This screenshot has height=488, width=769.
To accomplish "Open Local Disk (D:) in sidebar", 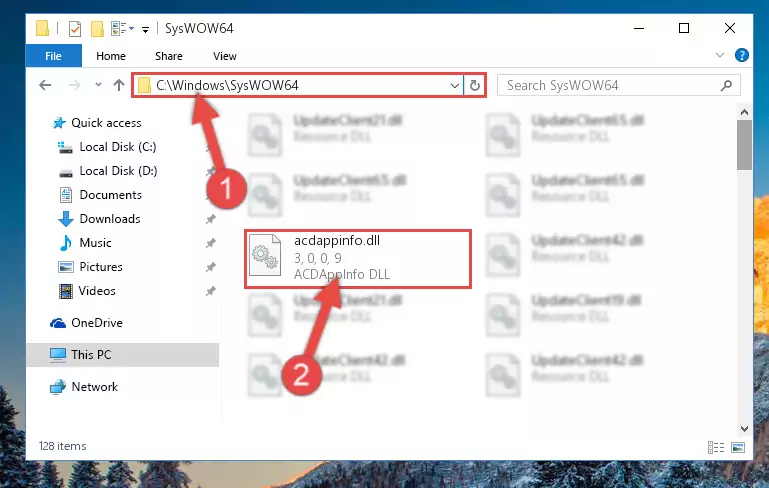I will point(118,171).
